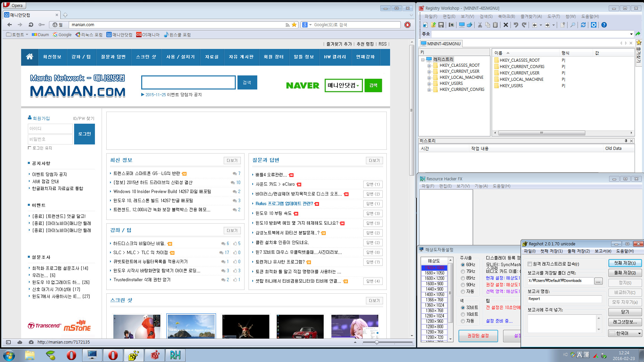644x362 pixels.
Task: Select the 60Hz refresh rate radio button
Action: [x=463, y=265]
